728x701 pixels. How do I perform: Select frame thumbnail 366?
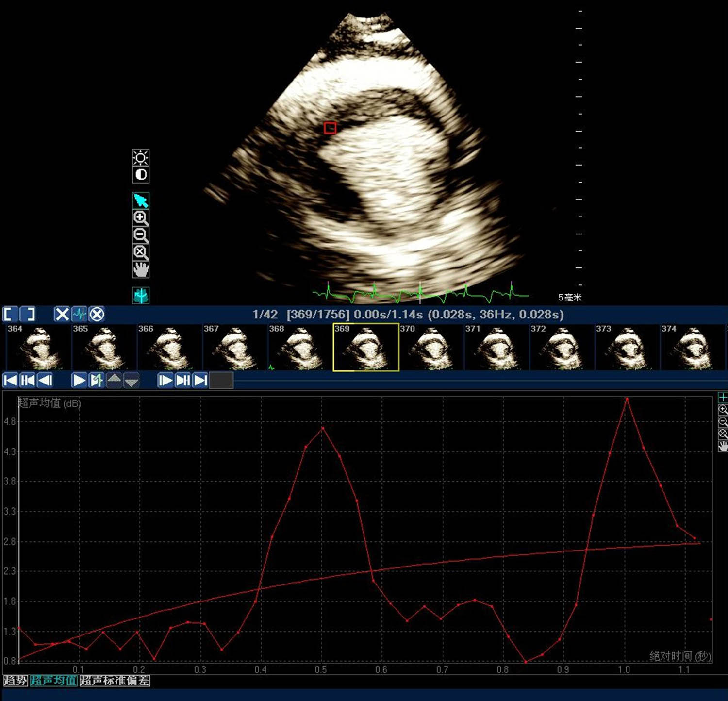[169, 347]
